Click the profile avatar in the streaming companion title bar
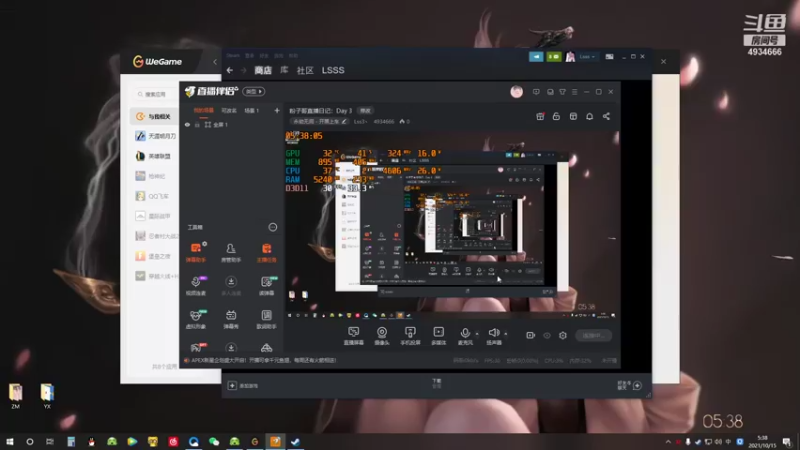The image size is (800, 450). coord(517,92)
